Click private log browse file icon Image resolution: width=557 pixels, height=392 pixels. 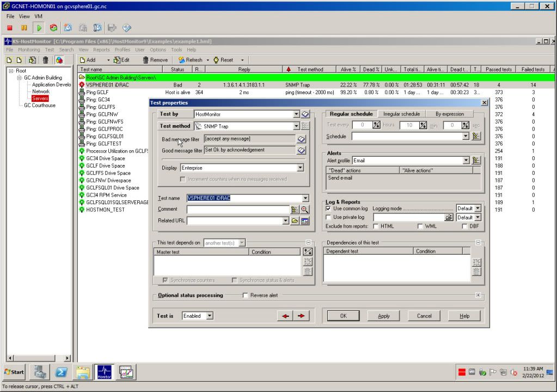point(449,217)
